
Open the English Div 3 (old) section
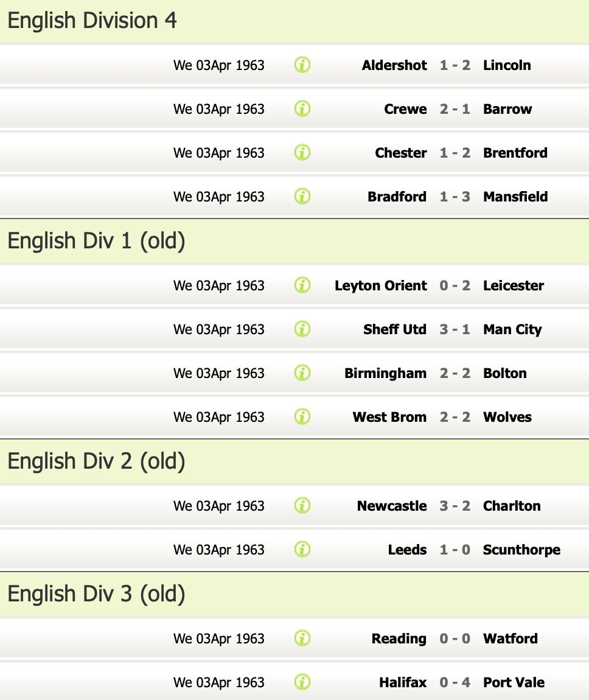[96, 594]
